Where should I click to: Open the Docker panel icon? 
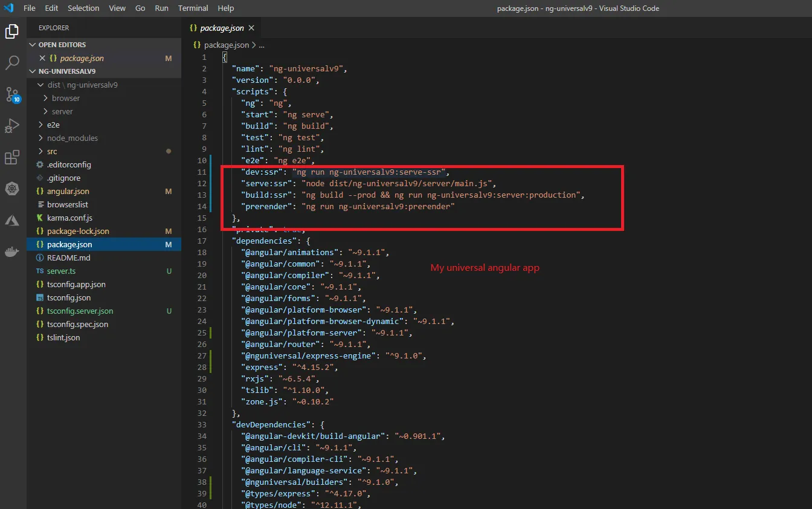[12, 252]
